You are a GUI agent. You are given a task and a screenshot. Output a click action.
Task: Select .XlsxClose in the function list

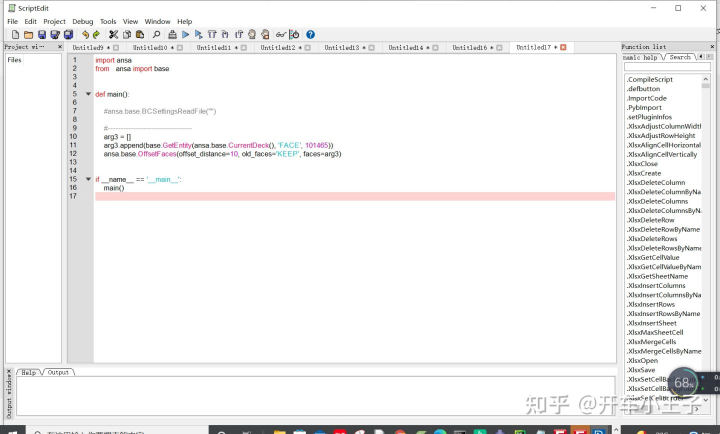[642, 164]
